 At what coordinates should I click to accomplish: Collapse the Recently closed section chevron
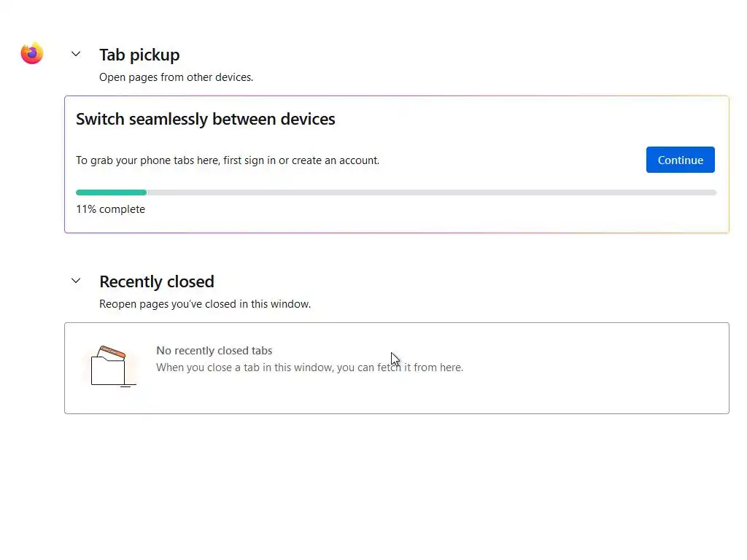point(76,281)
